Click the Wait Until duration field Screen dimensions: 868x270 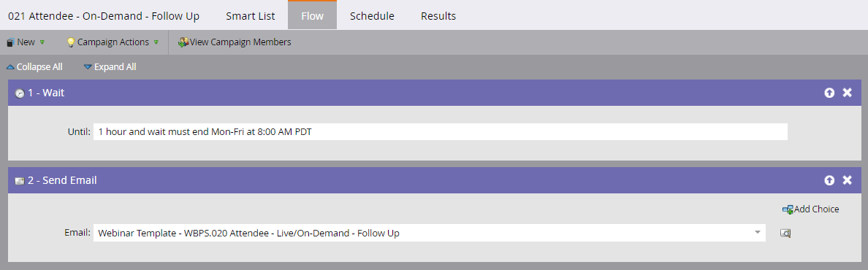[x=440, y=131]
